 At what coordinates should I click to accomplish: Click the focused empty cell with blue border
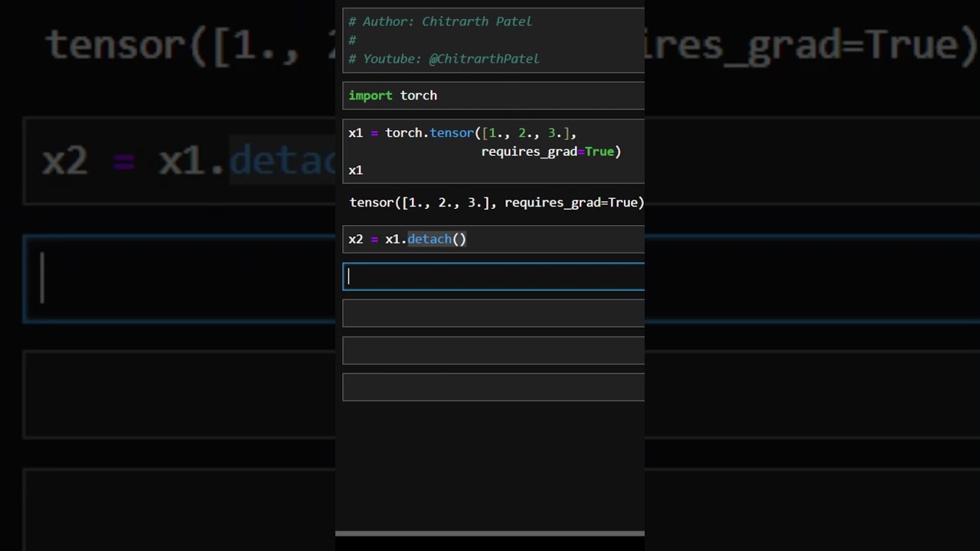[493, 277]
